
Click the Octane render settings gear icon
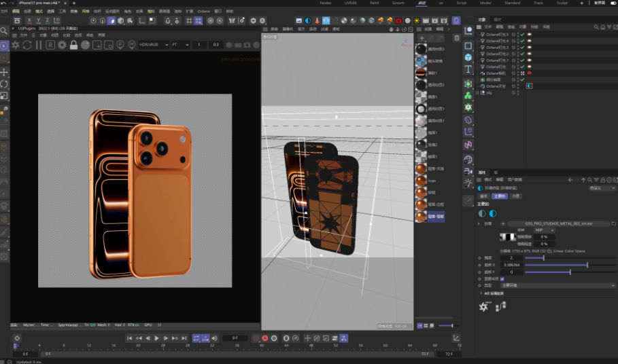62,45
